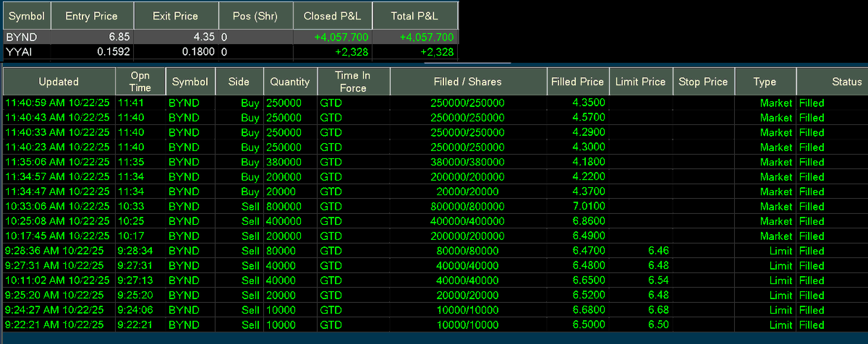Select order updated 11:35:06 AM 10/22/25
Screen dimensions: 868x344
click(x=57, y=162)
